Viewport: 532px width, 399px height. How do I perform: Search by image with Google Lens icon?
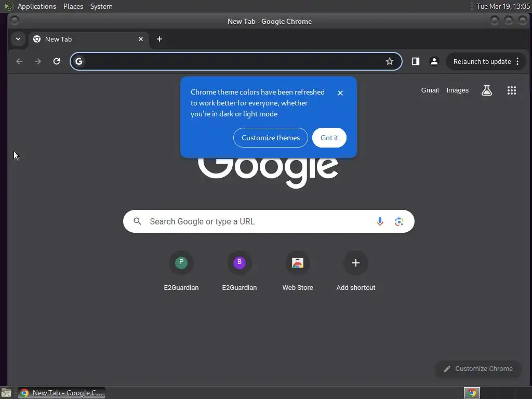pos(399,221)
